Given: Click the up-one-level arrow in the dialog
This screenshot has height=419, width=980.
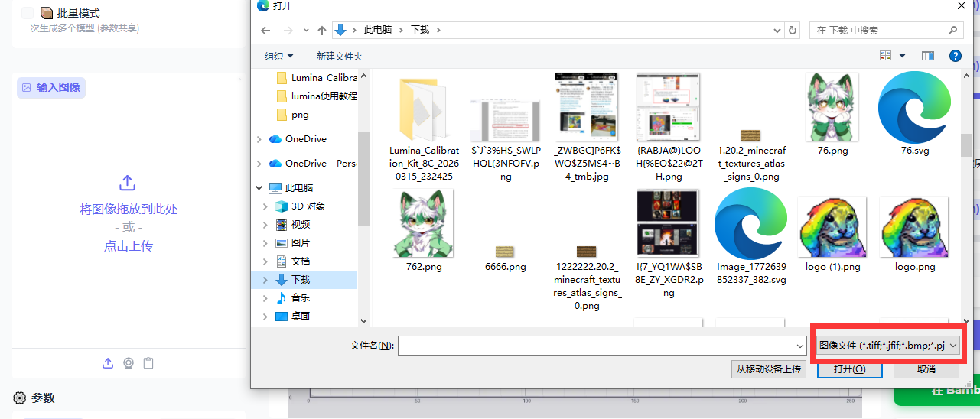Looking at the screenshot, I should pos(321,30).
